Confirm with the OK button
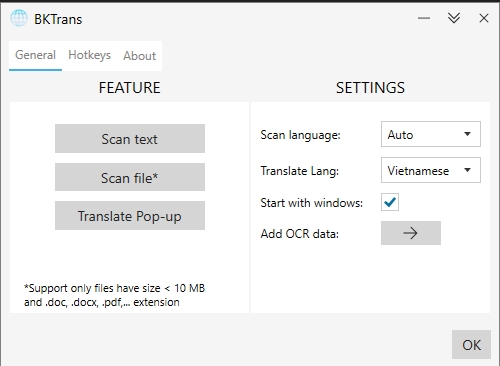500x366 pixels. [x=471, y=345]
